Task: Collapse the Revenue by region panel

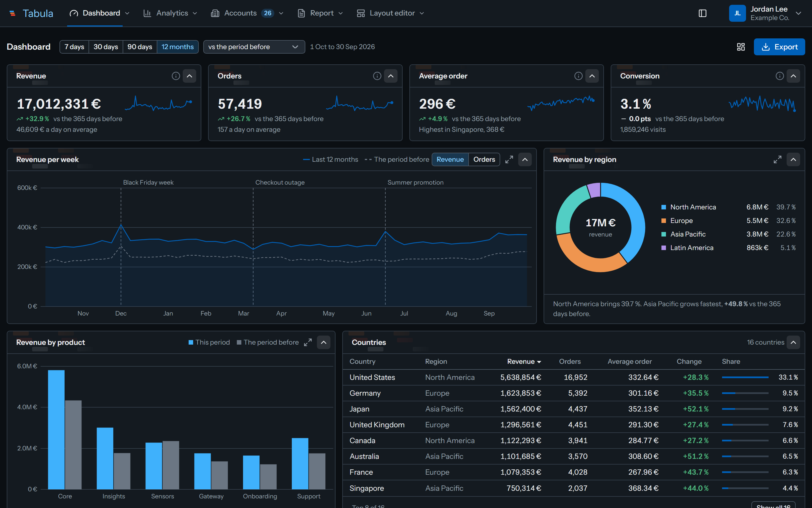Action: pyautogui.click(x=793, y=159)
